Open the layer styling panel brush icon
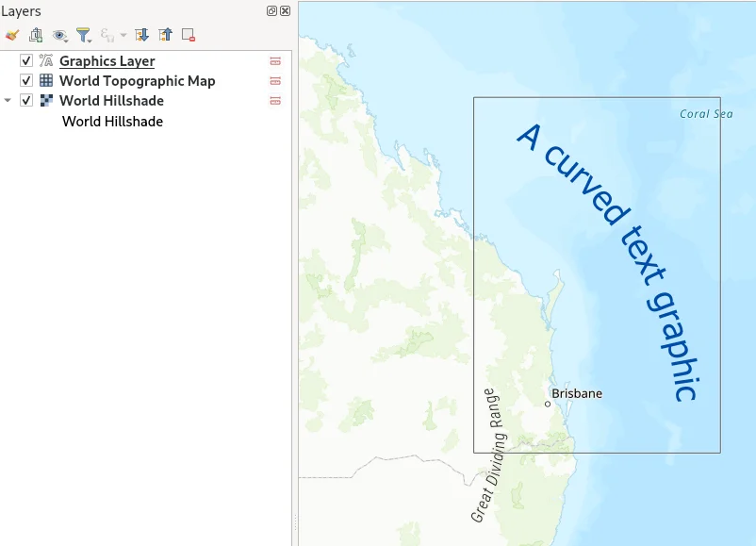 [x=11, y=35]
